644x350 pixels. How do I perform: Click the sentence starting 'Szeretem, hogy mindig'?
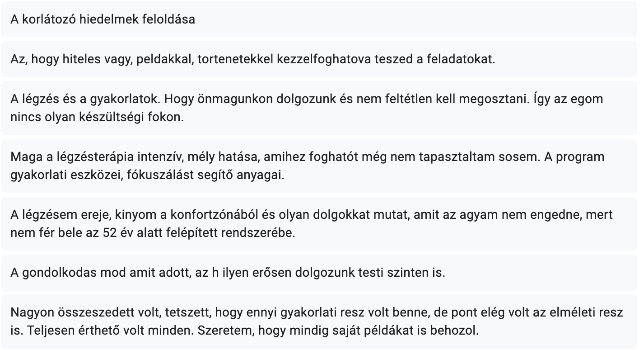[337, 331]
